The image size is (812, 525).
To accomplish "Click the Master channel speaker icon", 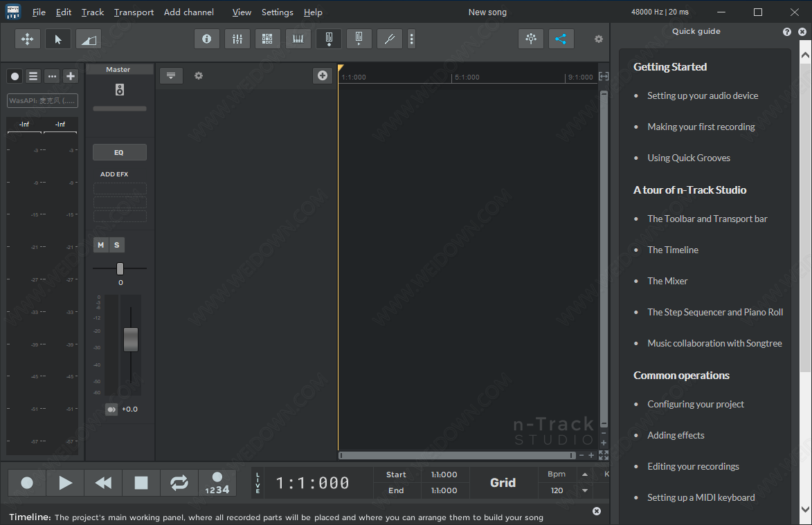I will tap(120, 90).
